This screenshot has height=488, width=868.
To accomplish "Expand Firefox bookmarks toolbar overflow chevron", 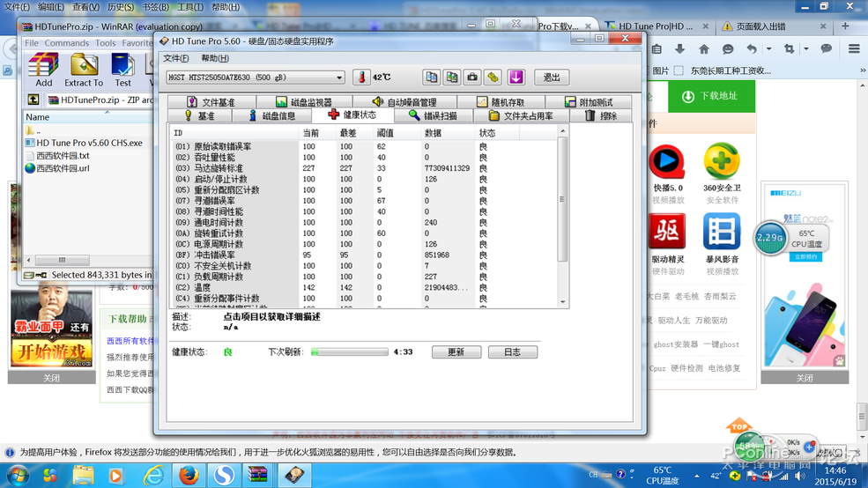I will [863, 70].
